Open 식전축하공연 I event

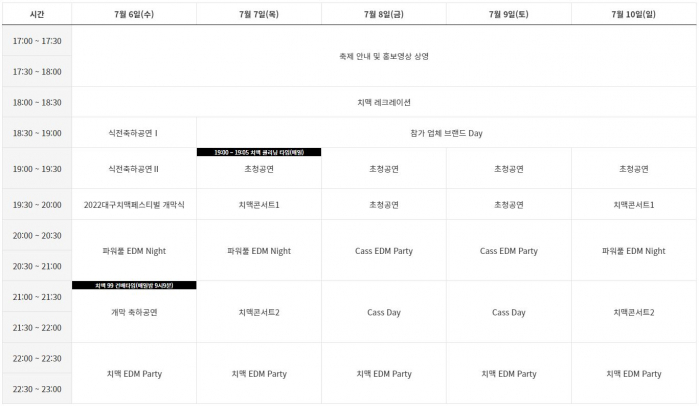pyautogui.click(x=134, y=133)
